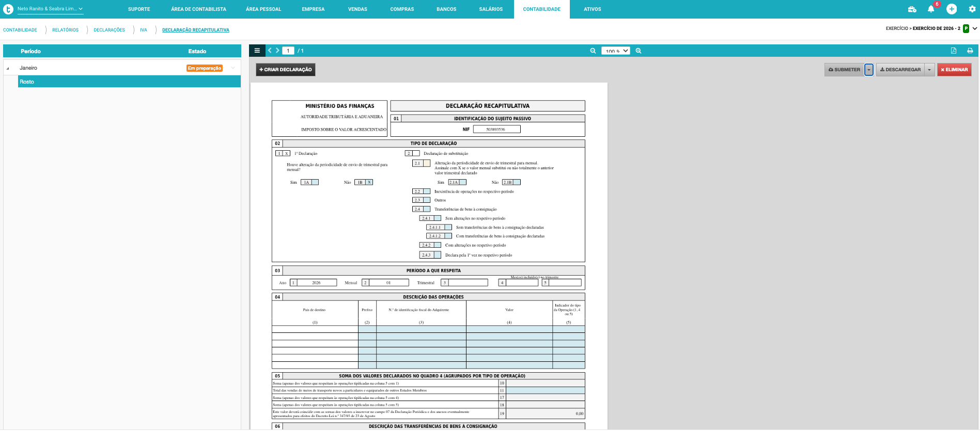Open the zoom percentage dropdown

coord(616,51)
